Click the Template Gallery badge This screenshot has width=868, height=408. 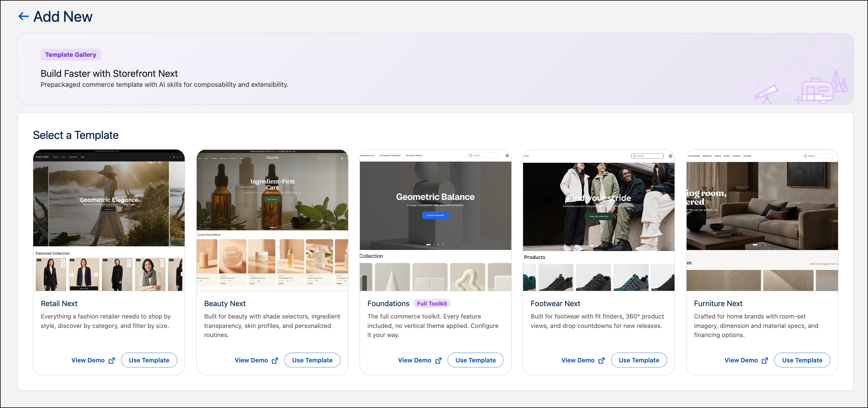click(x=71, y=55)
